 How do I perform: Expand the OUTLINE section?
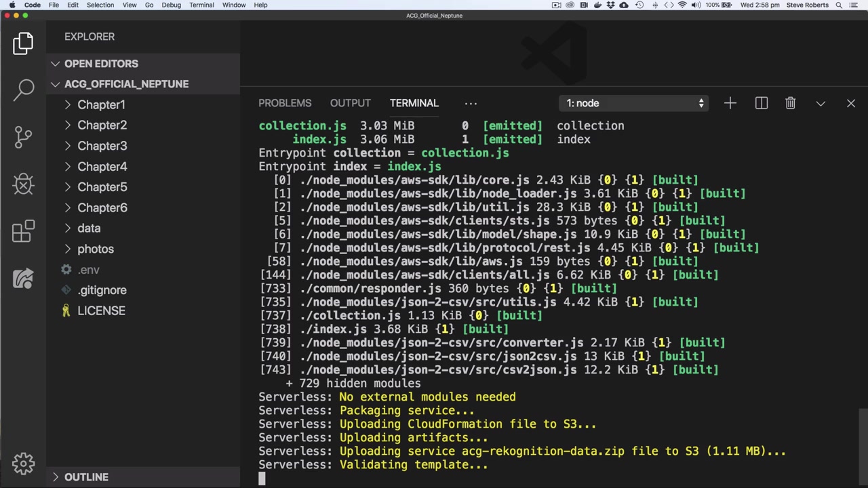86,477
